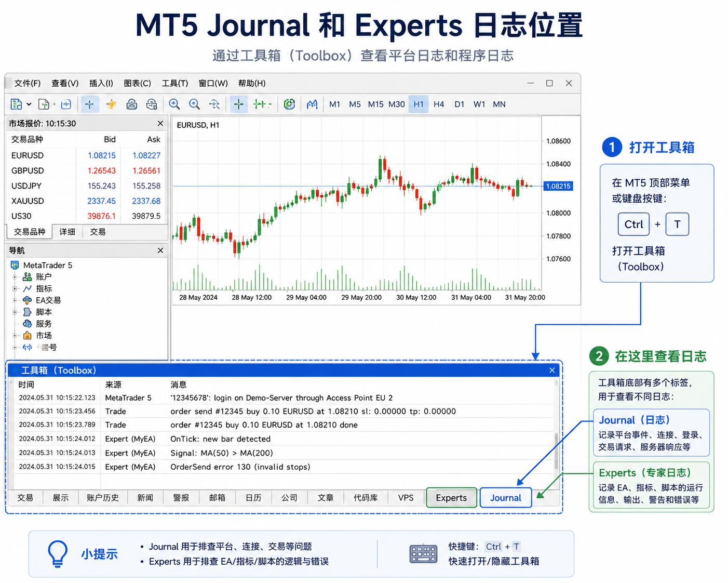Select the 详细 tab in market watch
This screenshot has height=583, width=728.
(x=68, y=232)
